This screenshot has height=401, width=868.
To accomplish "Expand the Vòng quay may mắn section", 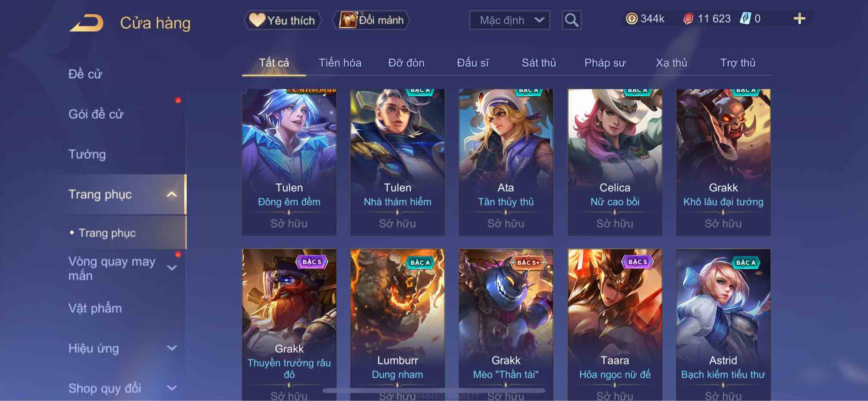I will (171, 268).
